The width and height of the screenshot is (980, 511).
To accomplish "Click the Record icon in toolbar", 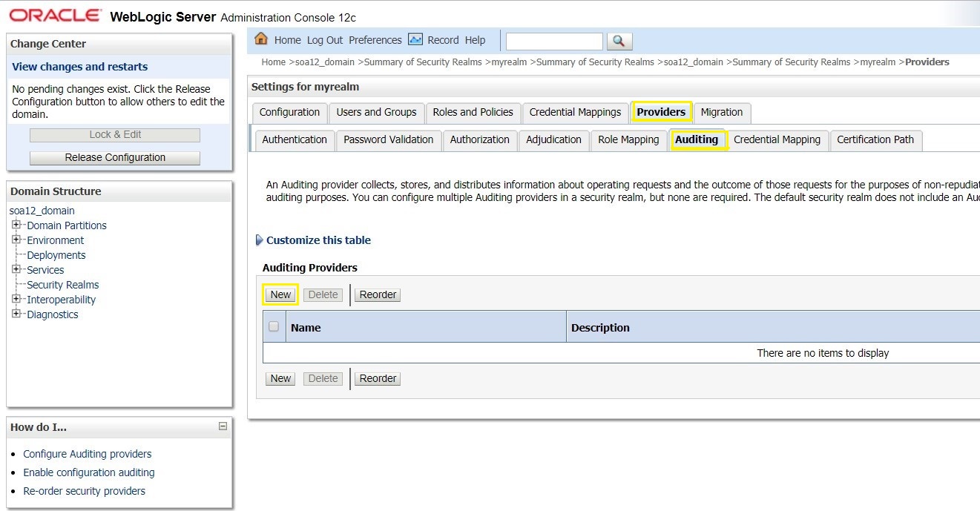I will [415, 39].
